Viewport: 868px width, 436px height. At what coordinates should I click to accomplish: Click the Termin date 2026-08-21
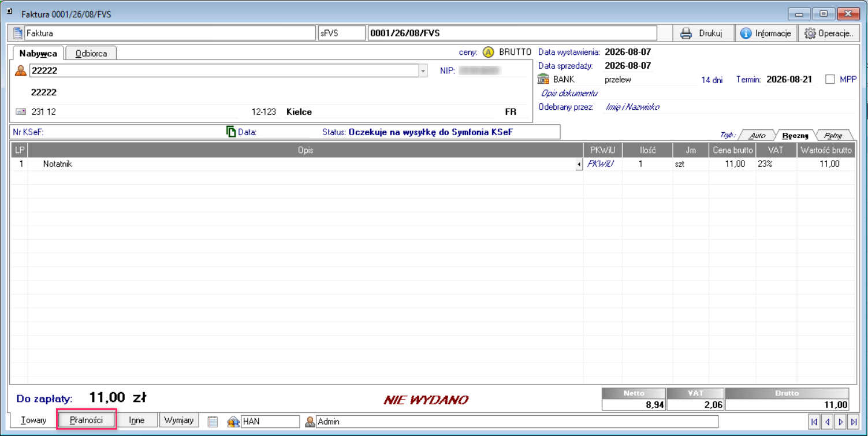click(x=789, y=80)
